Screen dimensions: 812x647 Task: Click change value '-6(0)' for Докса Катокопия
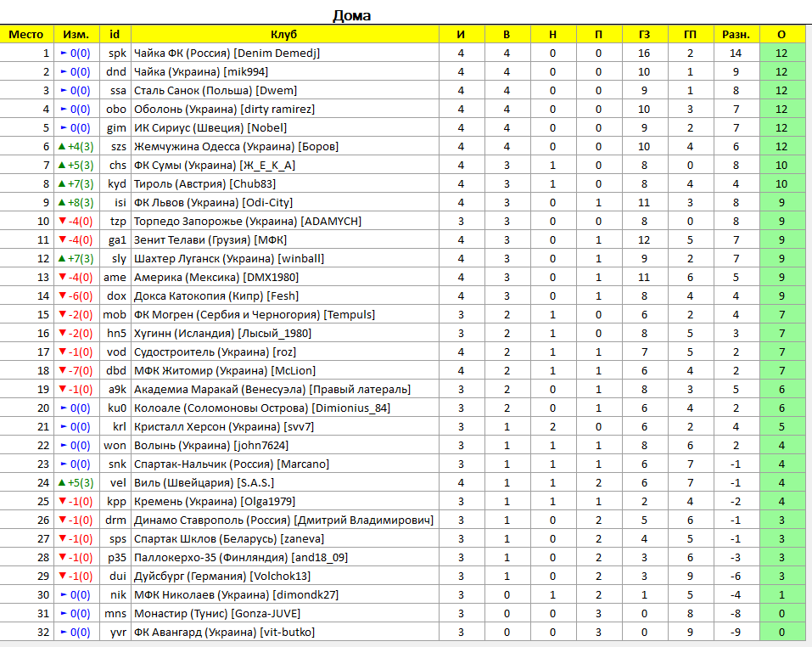81,295
